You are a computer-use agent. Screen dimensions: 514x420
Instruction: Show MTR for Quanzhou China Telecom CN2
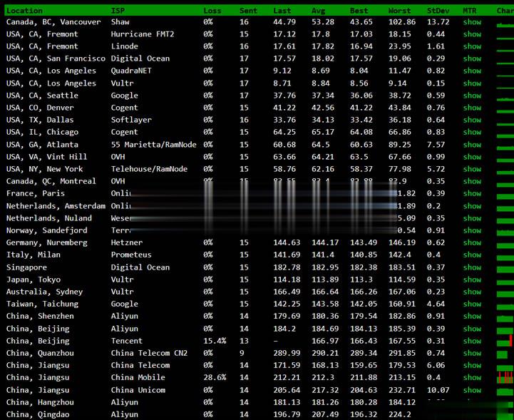472,353
